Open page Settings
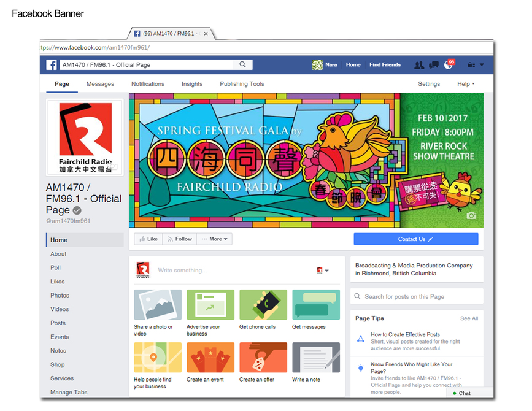The image size is (532, 411). point(429,84)
